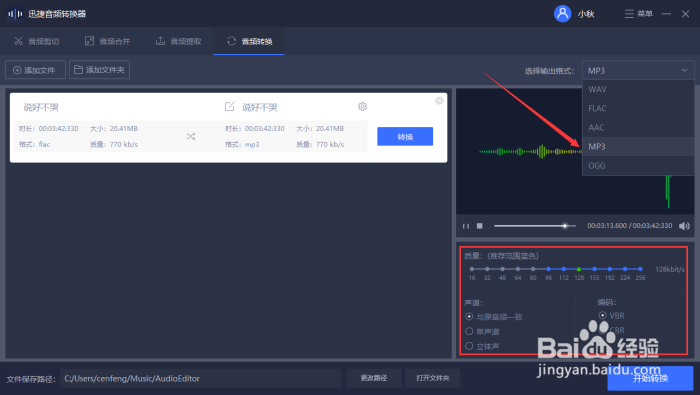This screenshot has height=395, width=700.
Task: Edit the output file name icon
Action: coord(229,106)
